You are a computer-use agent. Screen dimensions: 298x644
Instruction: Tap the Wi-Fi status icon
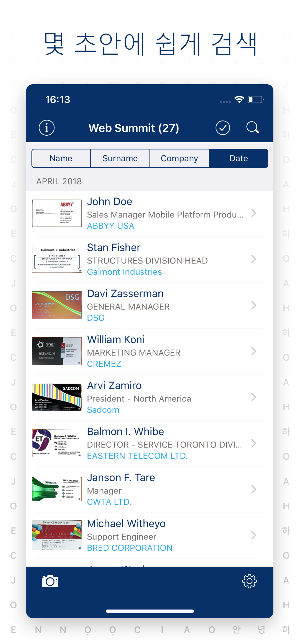click(x=239, y=99)
